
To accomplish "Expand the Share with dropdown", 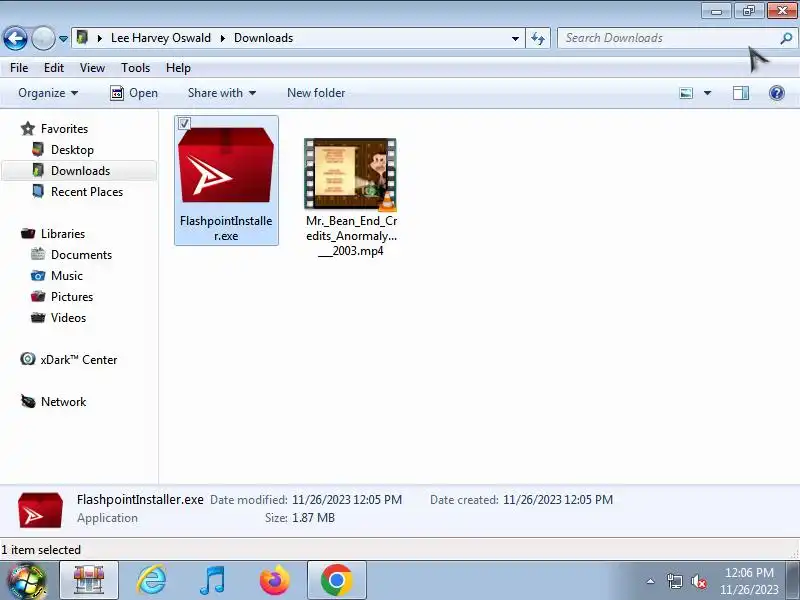I will 221,93.
